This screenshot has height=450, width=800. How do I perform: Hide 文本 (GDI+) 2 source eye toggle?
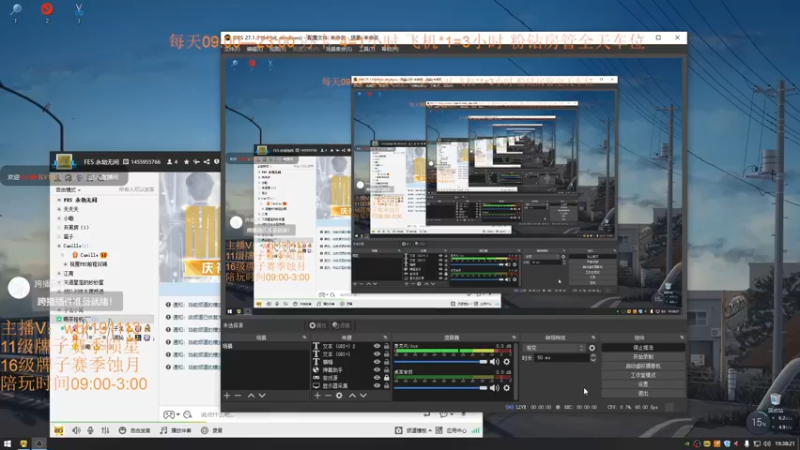coord(377,346)
